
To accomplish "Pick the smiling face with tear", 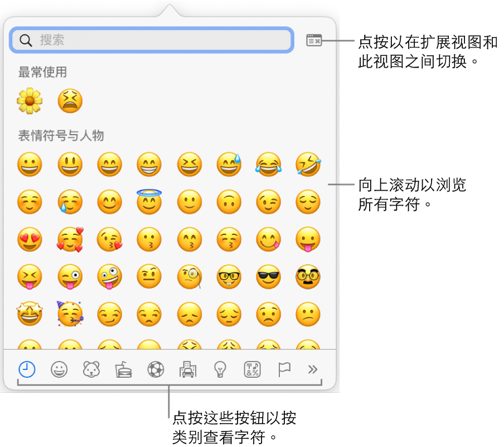I will pyautogui.click(x=70, y=202).
